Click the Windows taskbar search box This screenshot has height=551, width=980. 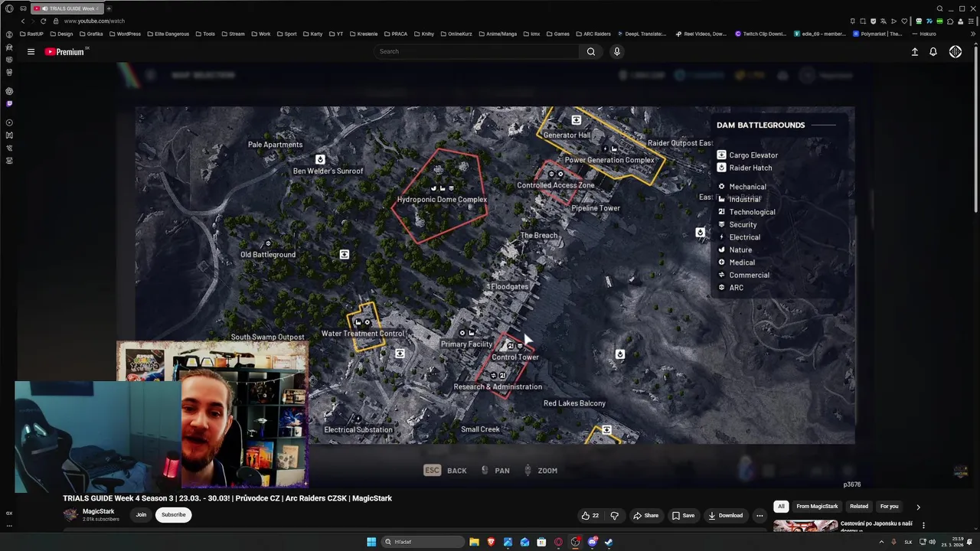pos(423,542)
